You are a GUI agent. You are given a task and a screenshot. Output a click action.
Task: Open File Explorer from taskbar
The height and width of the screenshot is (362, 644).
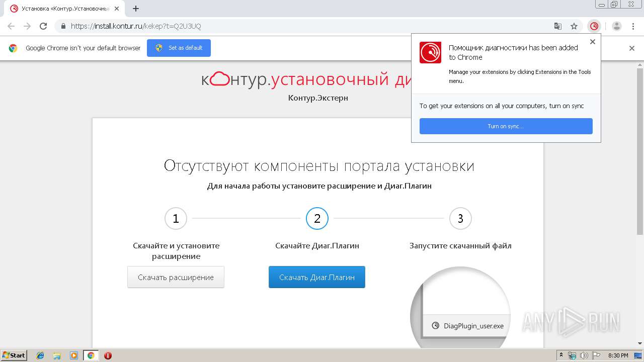[x=57, y=355]
